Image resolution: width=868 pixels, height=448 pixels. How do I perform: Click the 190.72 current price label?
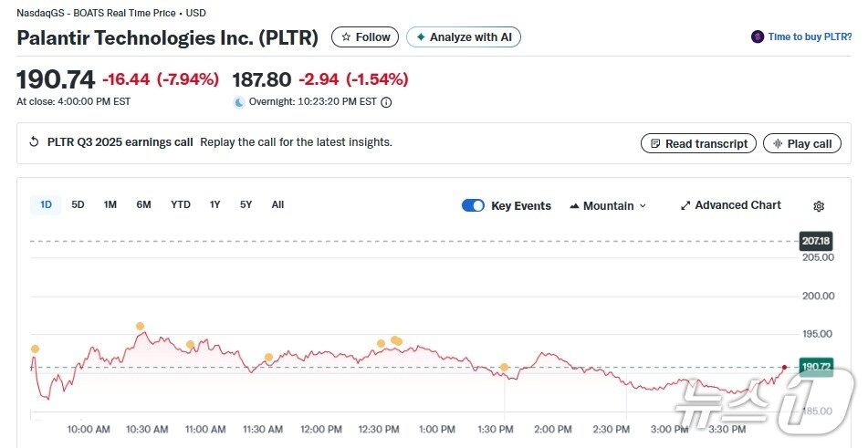click(x=816, y=367)
